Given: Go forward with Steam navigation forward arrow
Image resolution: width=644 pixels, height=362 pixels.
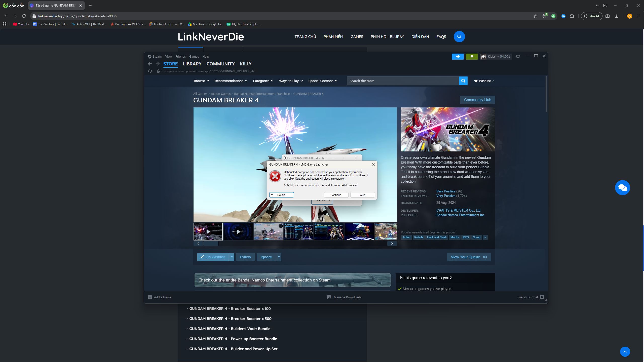Looking at the screenshot, I should 158,64.
